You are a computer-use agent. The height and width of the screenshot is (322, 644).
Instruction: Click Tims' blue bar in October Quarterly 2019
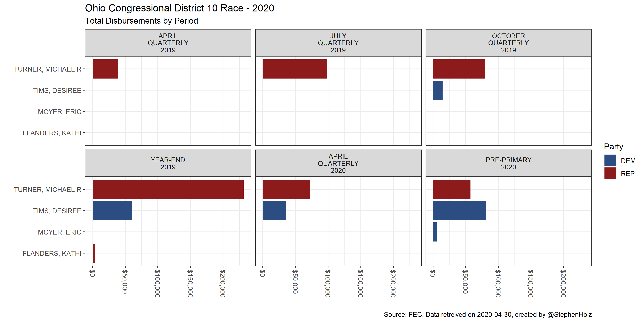click(438, 90)
